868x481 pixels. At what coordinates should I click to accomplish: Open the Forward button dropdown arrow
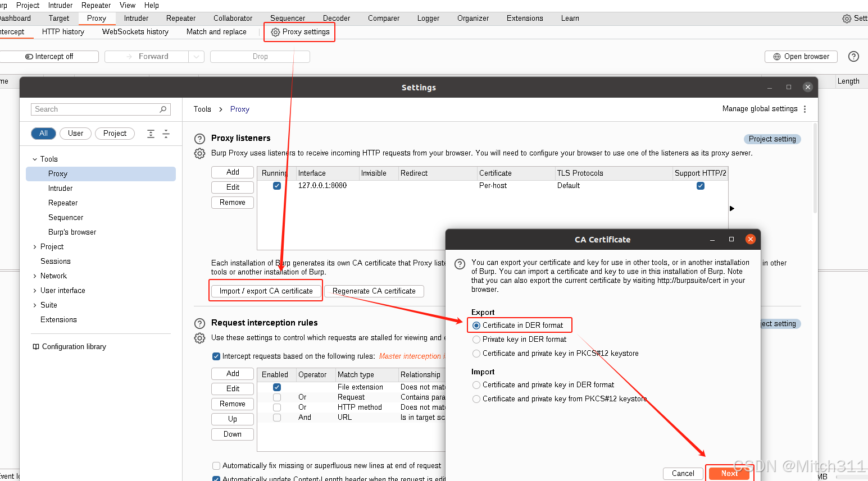tap(196, 57)
